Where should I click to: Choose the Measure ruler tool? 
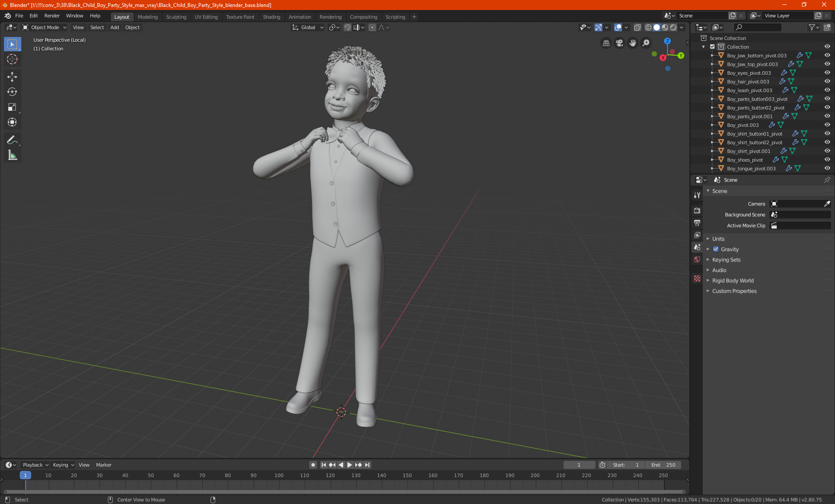pos(12,155)
